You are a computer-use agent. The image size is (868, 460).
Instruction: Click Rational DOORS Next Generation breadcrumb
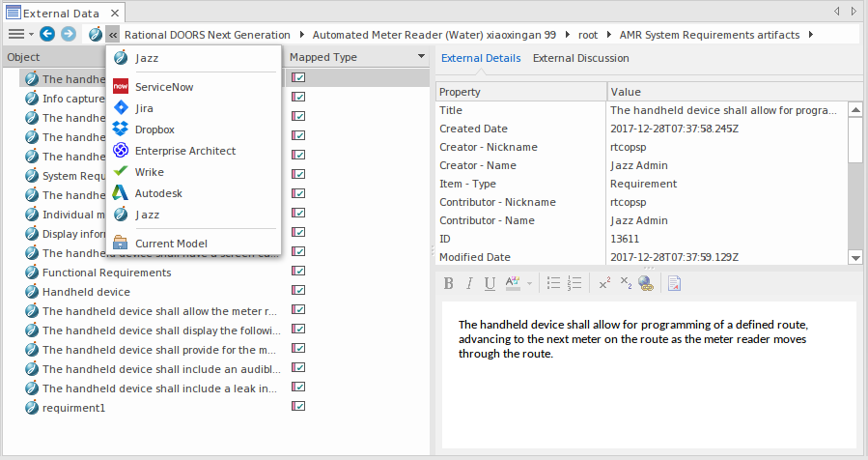coord(207,35)
